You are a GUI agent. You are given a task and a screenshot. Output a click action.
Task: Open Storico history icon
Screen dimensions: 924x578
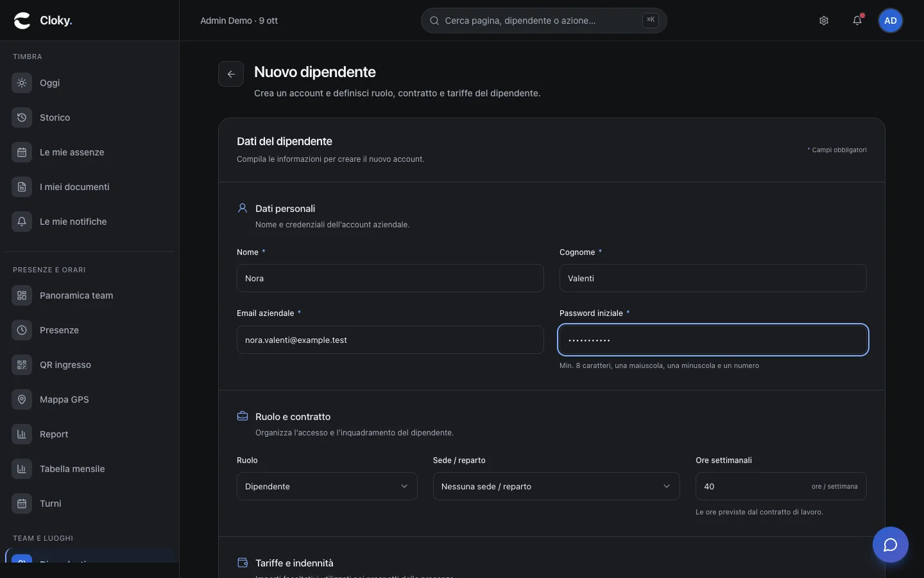[22, 118]
